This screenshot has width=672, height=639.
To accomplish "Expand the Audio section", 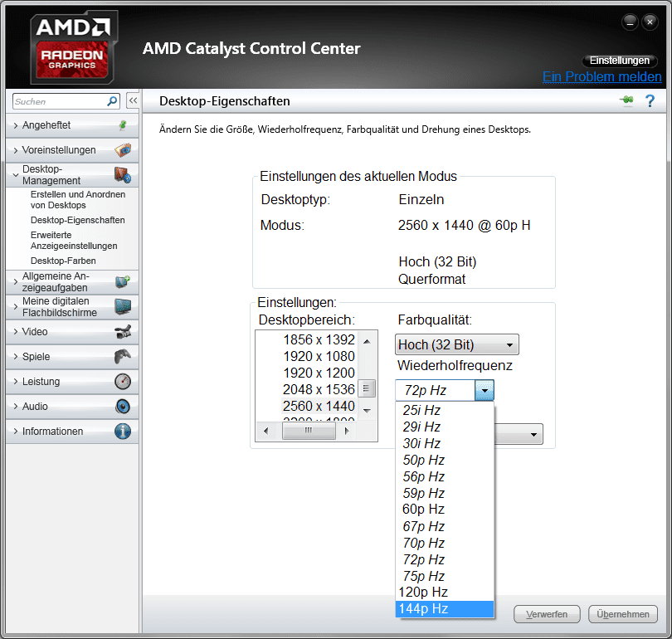I will pos(16,407).
